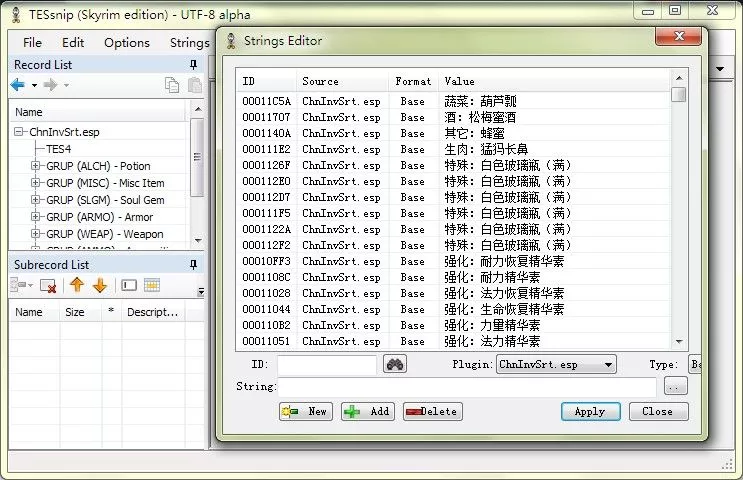This screenshot has width=743, height=480.
Task: Sort by the Source column header
Action: [x=343, y=82]
